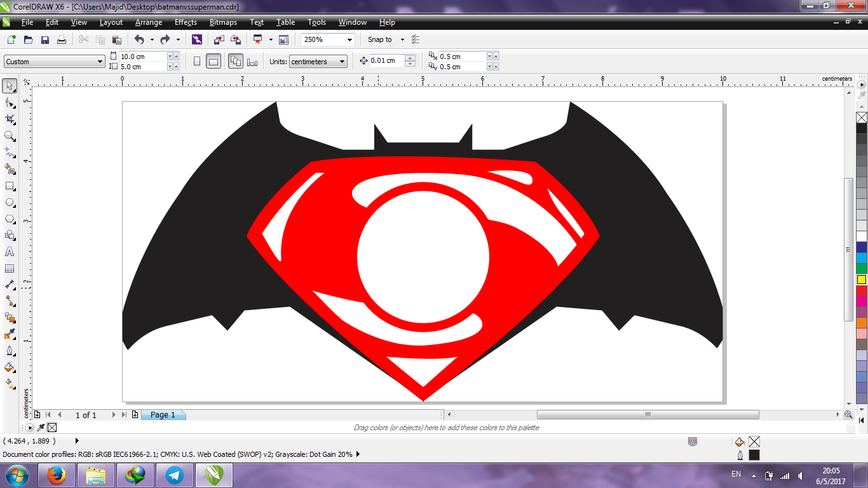Select the Freehand curve tool
The image size is (868, 488).
pos(10,152)
